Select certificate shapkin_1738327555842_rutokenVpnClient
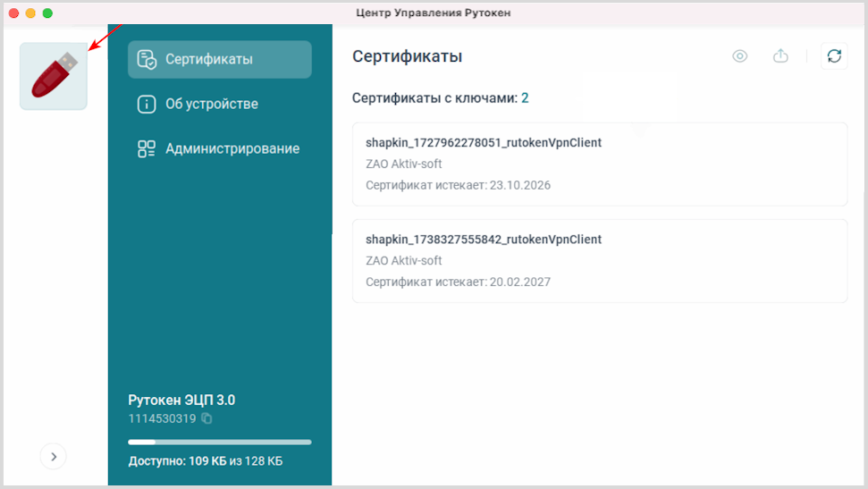Screen dimensions: 868x489 [x=484, y=240]
